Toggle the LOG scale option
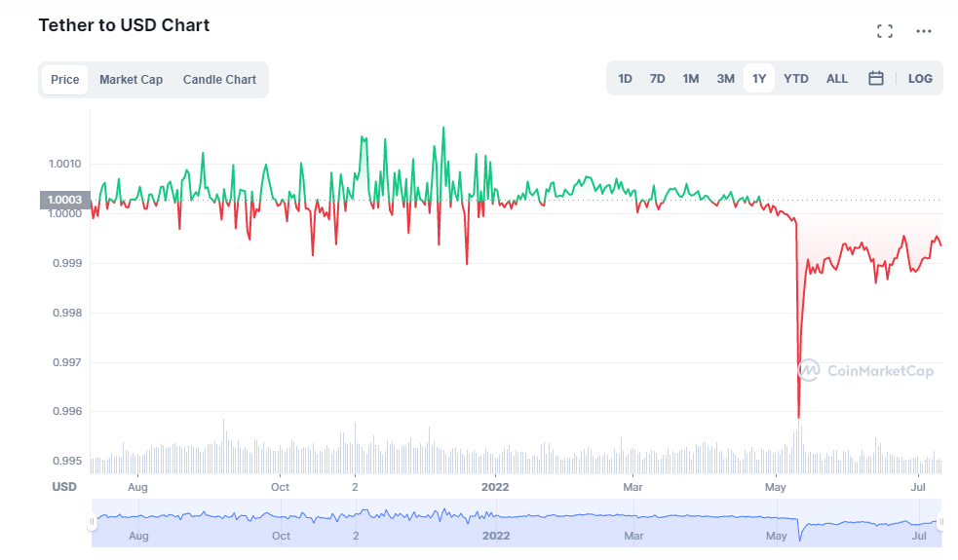The height and width of the screenshot is (560, 958). pos(920,78)
